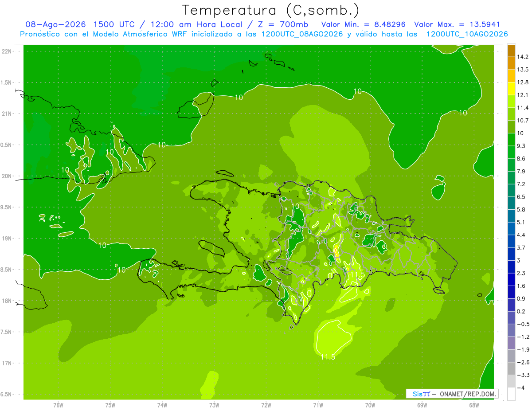Click the 10.7 colorbar label
532x411 pixels.
(x=522, y=120)
